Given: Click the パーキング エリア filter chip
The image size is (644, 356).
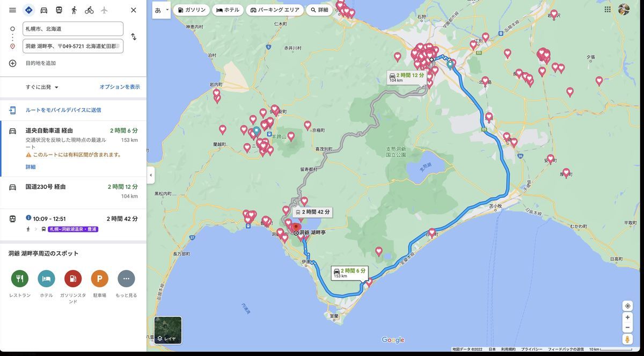Looking at the screenshot, I should click(275, 10).
